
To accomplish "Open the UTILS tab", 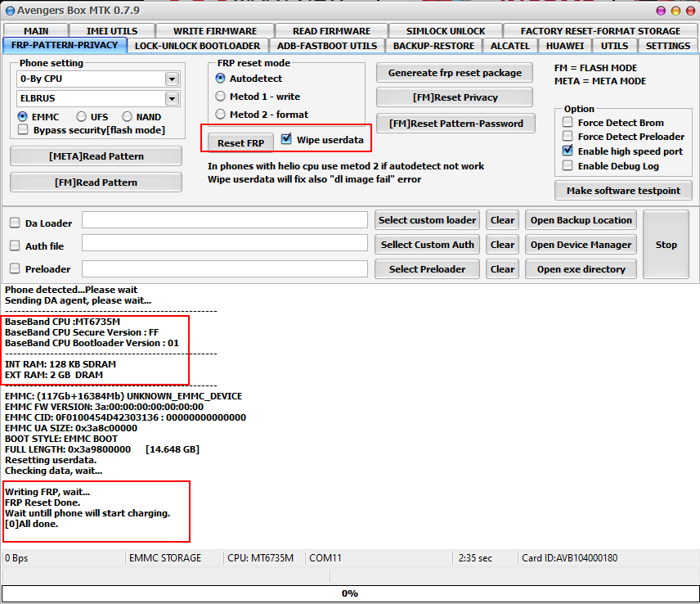I will pyautogui.click(x=614, y=46).
